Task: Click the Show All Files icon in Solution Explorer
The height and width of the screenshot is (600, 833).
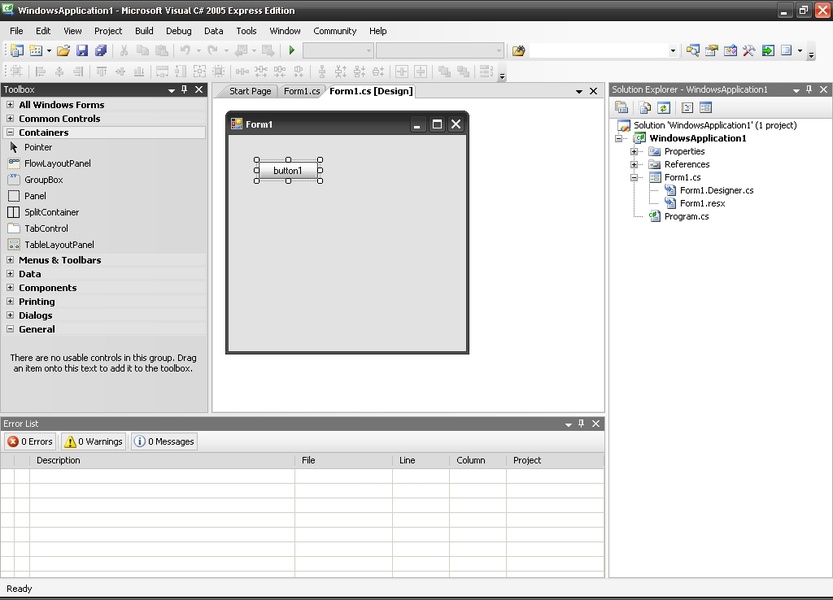Action: tap(645, 108)
